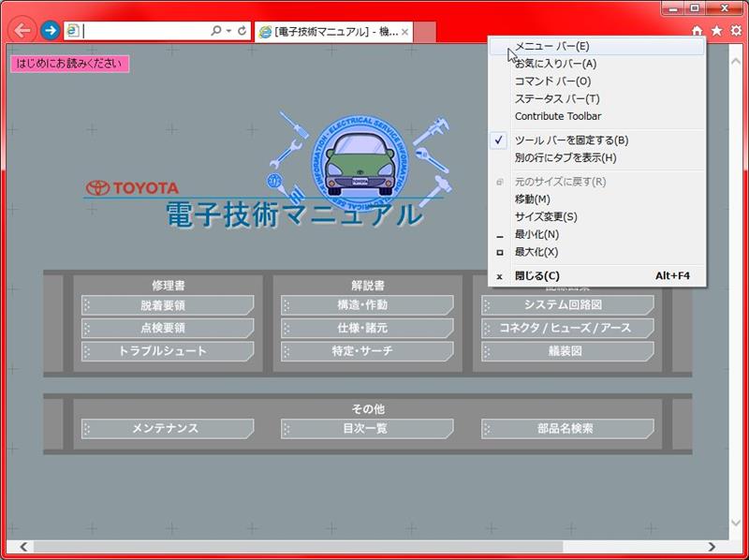Open the Tools gear icon
749x560 pixels.
coord(737,31)
